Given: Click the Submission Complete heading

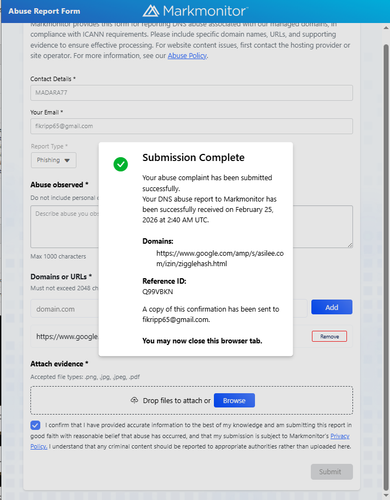Looking at the screenshot, I should coord(193,157).
